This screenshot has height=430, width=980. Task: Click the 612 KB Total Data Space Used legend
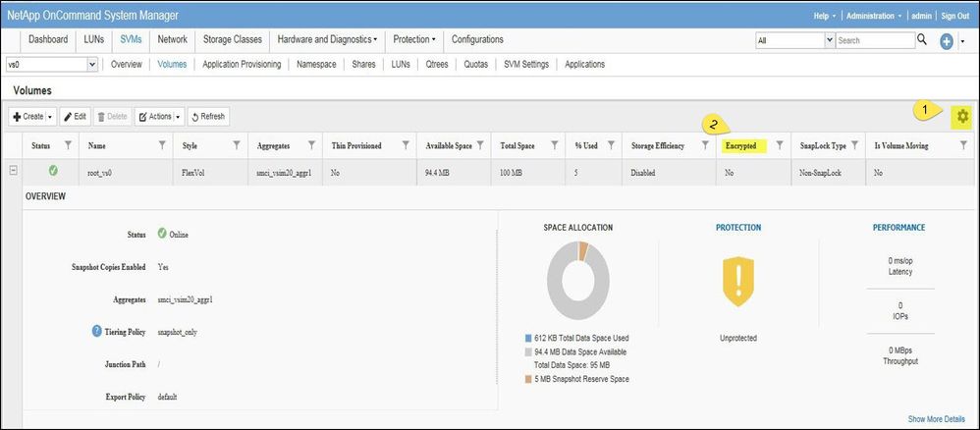click(x=576, y=338)
